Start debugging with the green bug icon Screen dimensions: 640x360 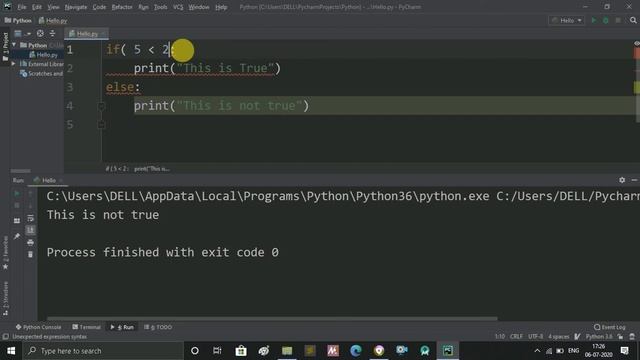coord(606,20)
